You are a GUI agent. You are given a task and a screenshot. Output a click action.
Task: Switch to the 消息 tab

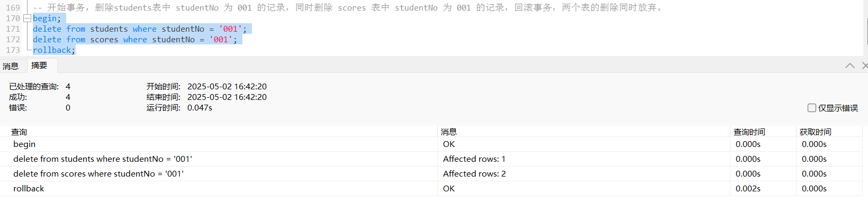(11, 66)
